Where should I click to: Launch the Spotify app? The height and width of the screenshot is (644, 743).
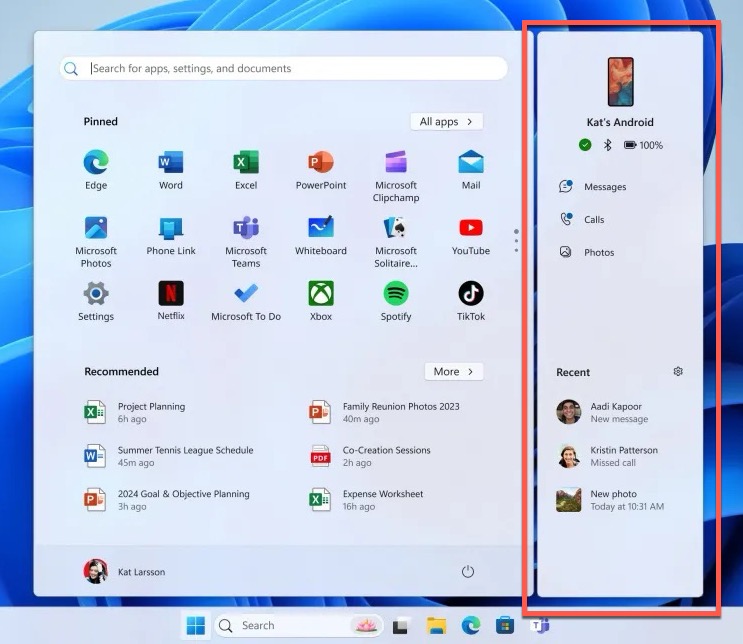coord(396,294)
